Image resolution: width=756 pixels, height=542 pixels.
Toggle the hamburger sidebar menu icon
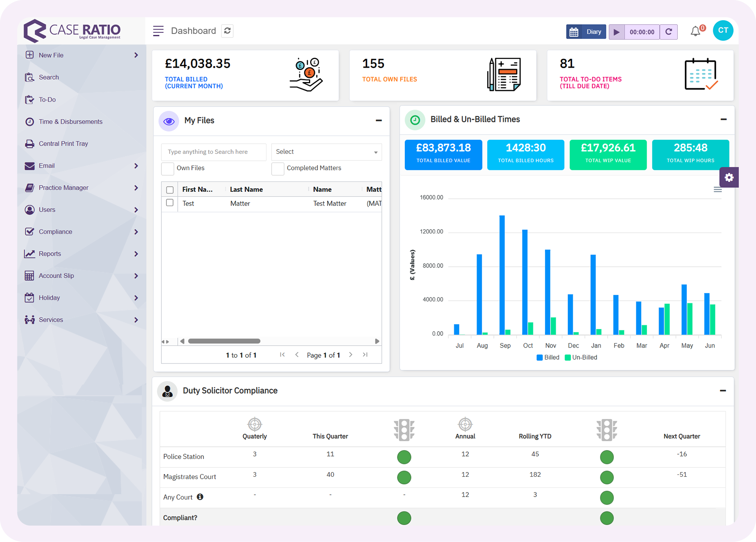(158, 31)
